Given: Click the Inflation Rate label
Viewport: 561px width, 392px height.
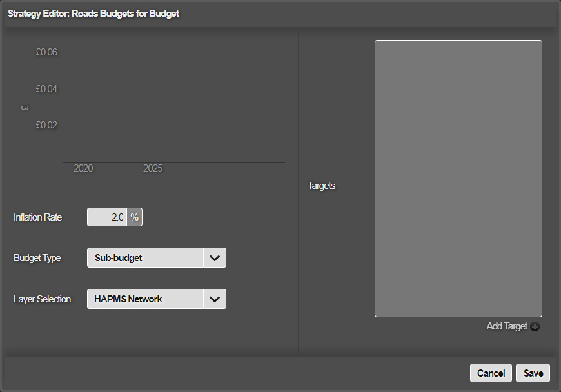Looking at the screenshot, I should point(37,217).
